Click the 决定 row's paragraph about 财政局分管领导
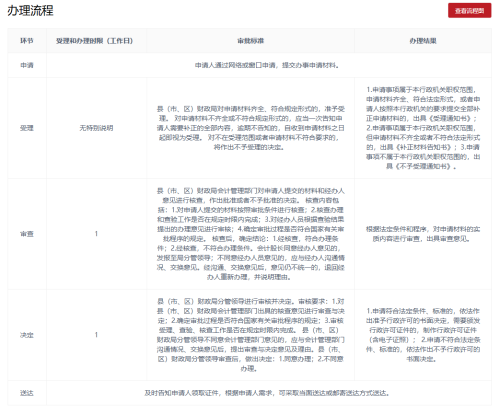500x413 pixels. click(x=250, y=335)
